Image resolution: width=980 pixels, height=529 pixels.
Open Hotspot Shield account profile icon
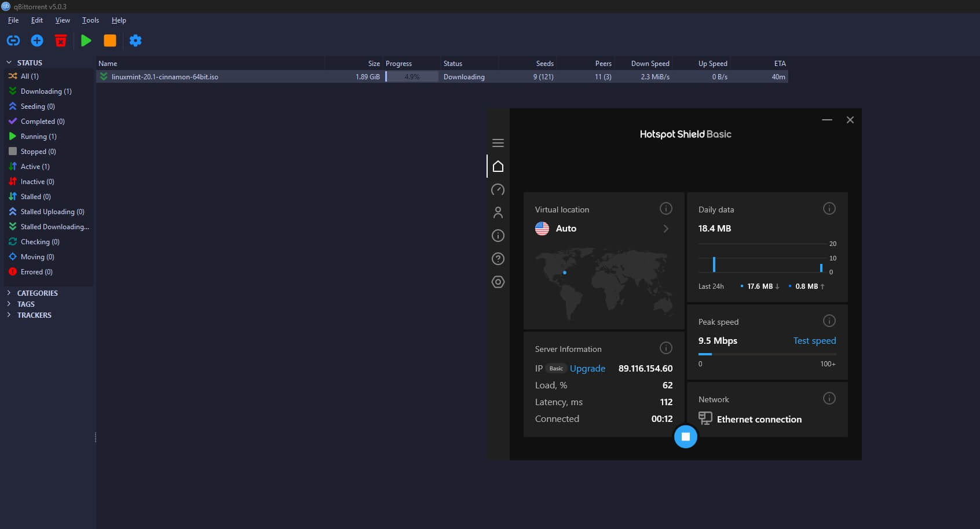(498, 212)
